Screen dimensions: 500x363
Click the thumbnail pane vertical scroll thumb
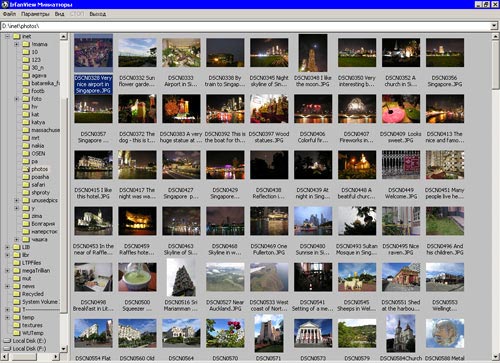495,65
